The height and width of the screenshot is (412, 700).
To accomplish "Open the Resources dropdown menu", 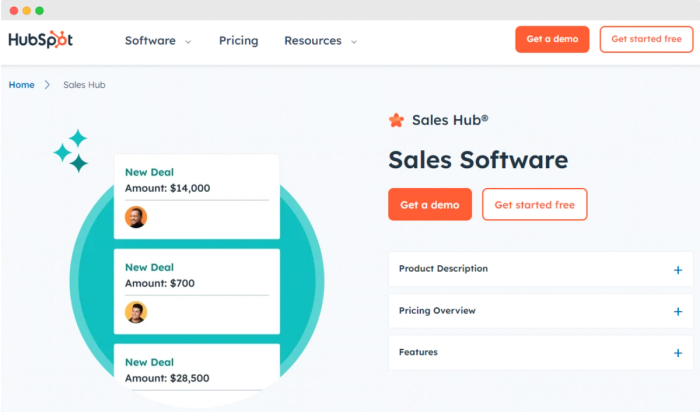I will click(320, 41).
